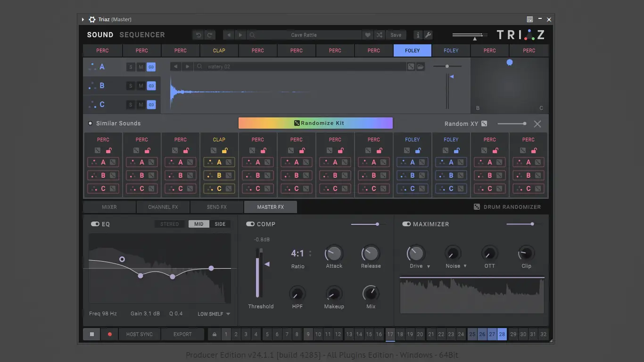
Task: Open the detached window grid icon
Action: click(530, 19)
